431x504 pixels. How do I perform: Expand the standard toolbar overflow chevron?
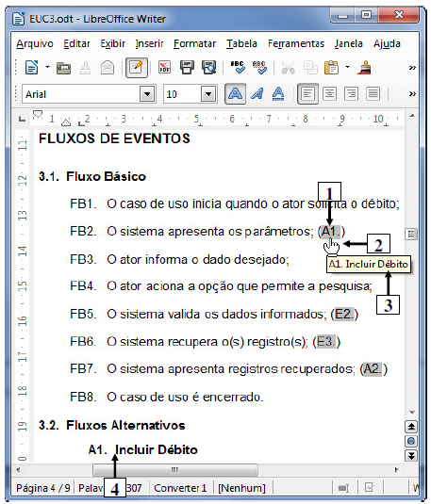click(412, 68)
